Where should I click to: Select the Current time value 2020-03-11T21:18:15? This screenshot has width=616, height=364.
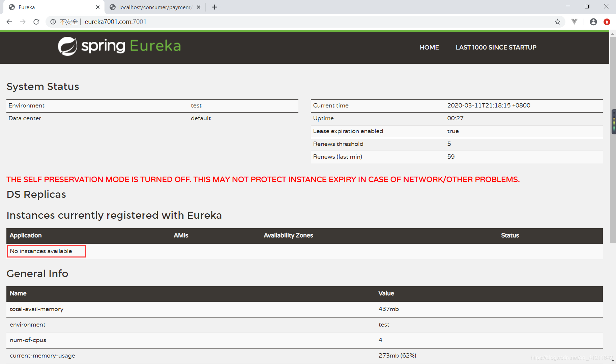pos(489,105)
